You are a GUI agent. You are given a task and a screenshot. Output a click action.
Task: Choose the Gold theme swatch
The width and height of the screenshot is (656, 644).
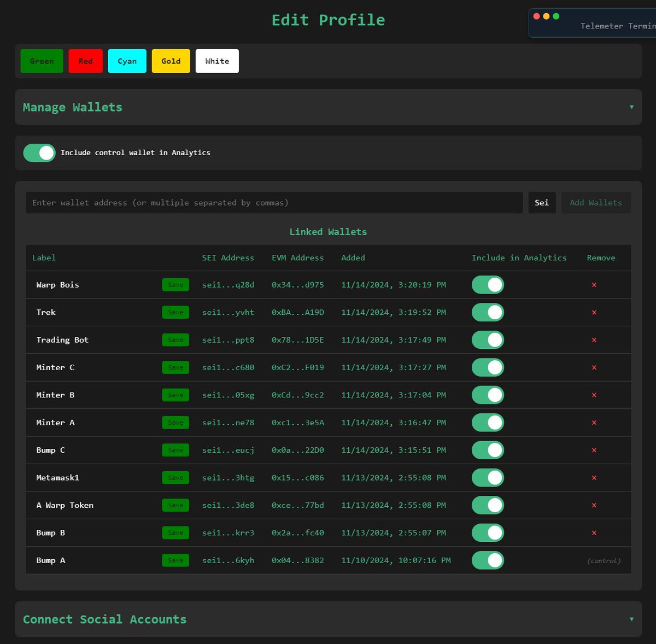pyautogui.click(x=171, y=61)
